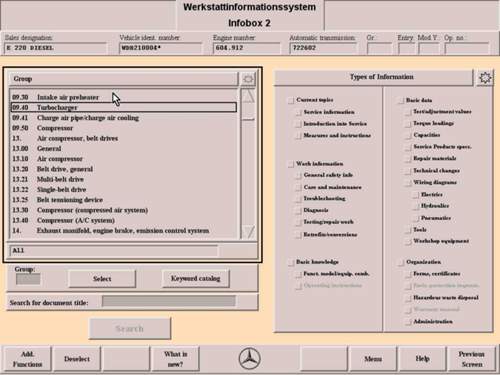Image resolution: width=500 pixels, height=375 pixels.
Task: Enable General safety info checkbox
Action: [x=298, y=175]
